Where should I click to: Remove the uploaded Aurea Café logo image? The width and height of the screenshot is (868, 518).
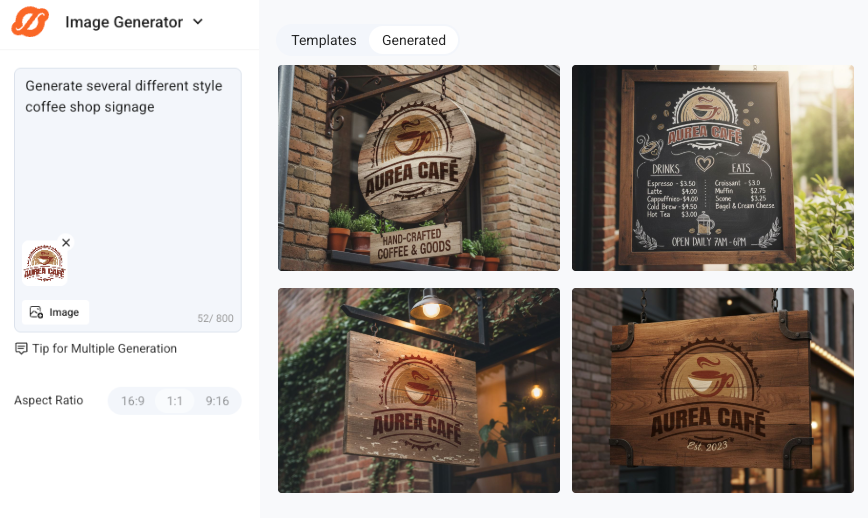[x=66, y=243]
